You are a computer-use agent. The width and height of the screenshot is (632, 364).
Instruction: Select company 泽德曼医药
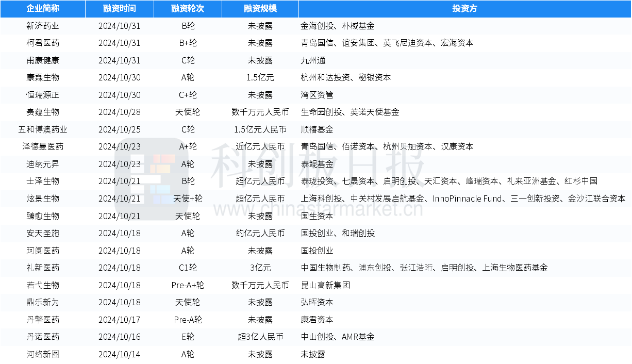pos(43,146)
